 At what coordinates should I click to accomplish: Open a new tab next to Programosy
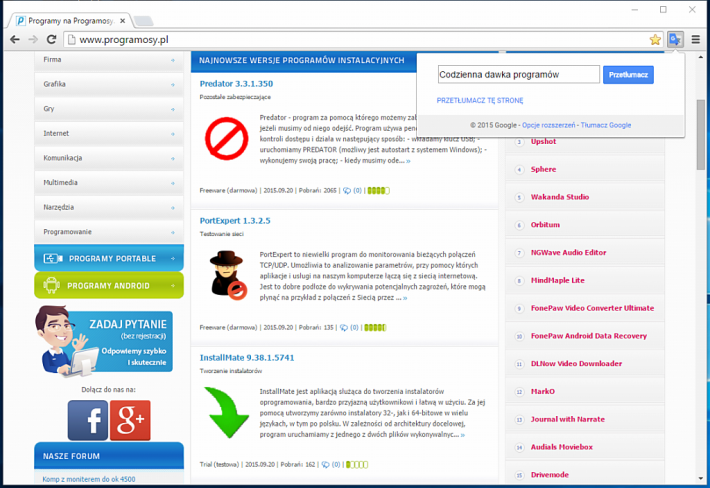pyautogui.click(x=144, y=21)
